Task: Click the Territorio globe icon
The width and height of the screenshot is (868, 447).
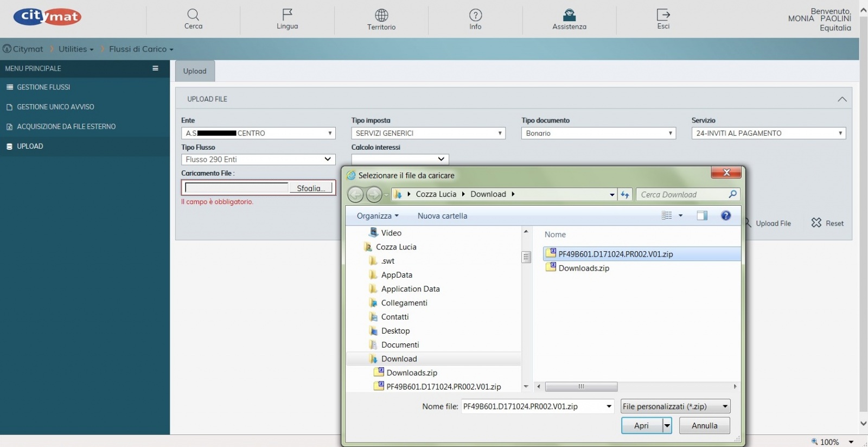Action: 381,15
